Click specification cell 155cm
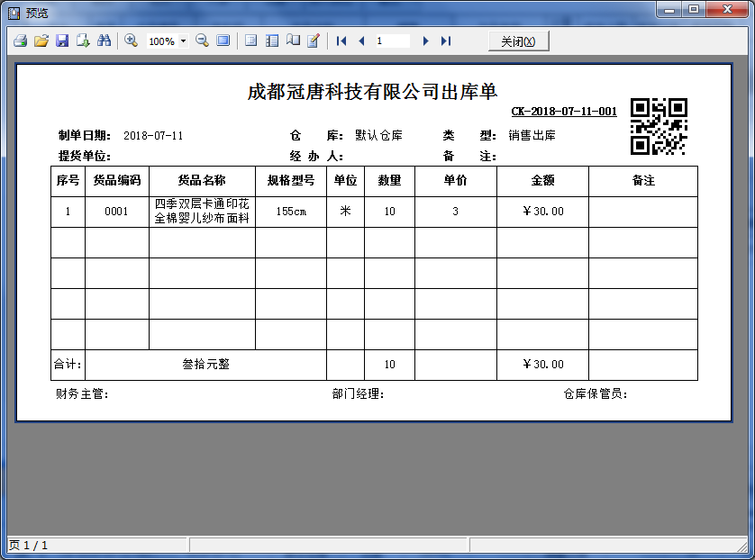Screen dimensions: 755x560 click(291, 212)
